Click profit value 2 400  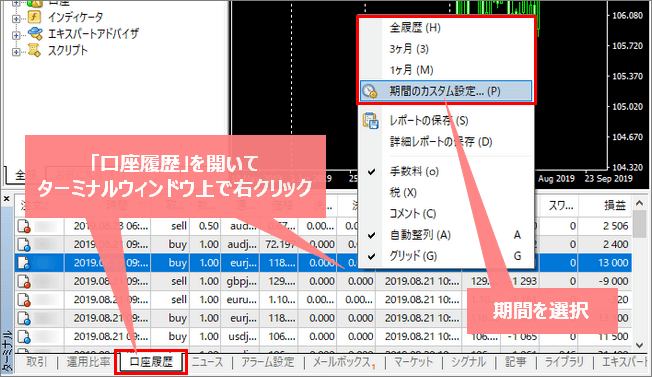coord(615,245)
